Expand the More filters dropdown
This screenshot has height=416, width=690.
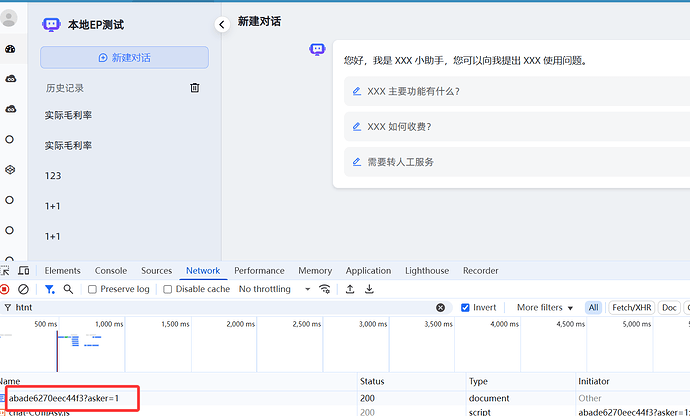click(x=545, y=308)
